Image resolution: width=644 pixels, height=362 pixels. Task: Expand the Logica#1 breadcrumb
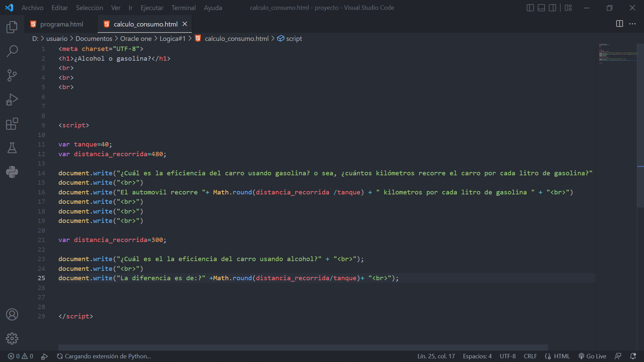coord(172,39)
